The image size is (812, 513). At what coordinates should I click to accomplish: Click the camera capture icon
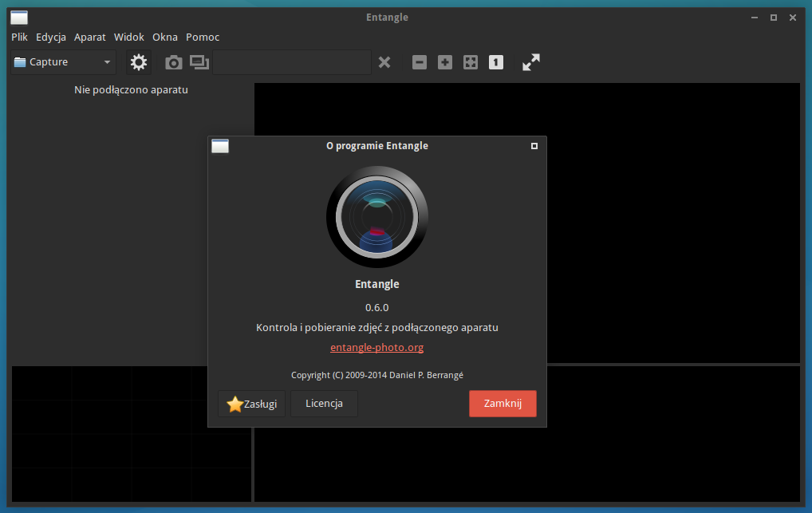173,63
